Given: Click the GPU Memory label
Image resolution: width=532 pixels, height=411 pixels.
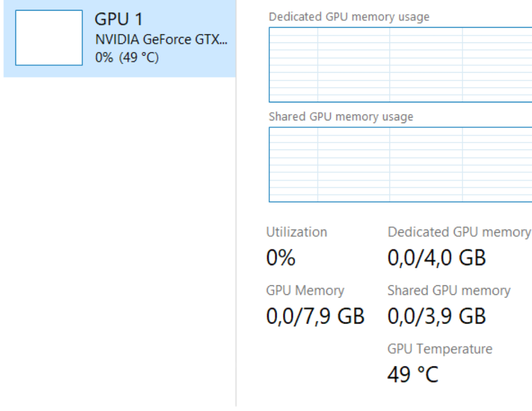Looking at the screenshot, I should tap(305, 290).
